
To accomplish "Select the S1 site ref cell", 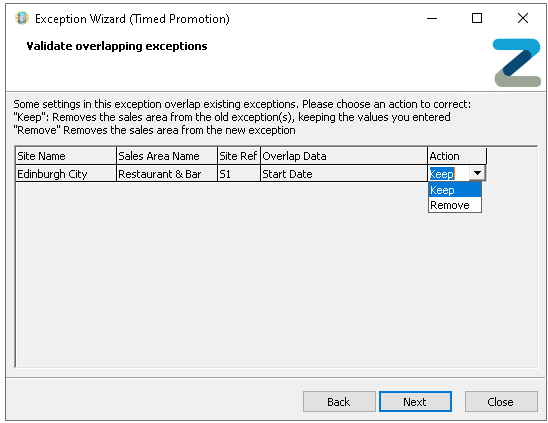I will point(239,174).
